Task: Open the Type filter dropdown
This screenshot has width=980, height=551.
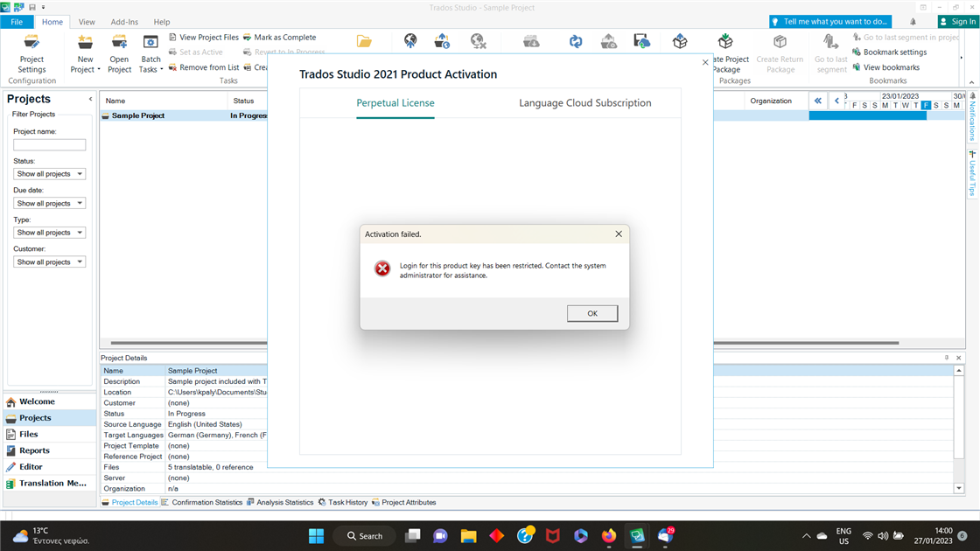Action: [49, 233]
